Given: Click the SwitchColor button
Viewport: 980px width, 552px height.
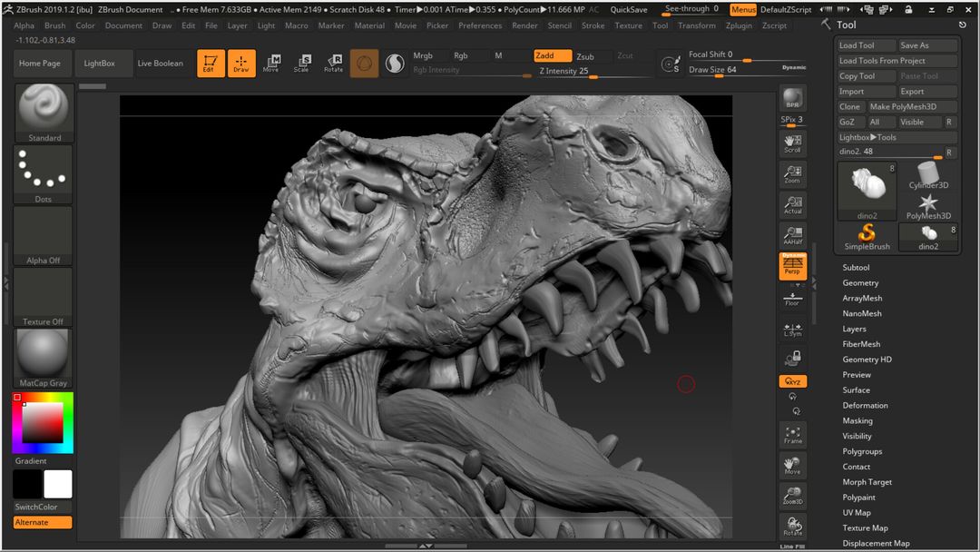Looking at the screenshot, I should [42, 507].
